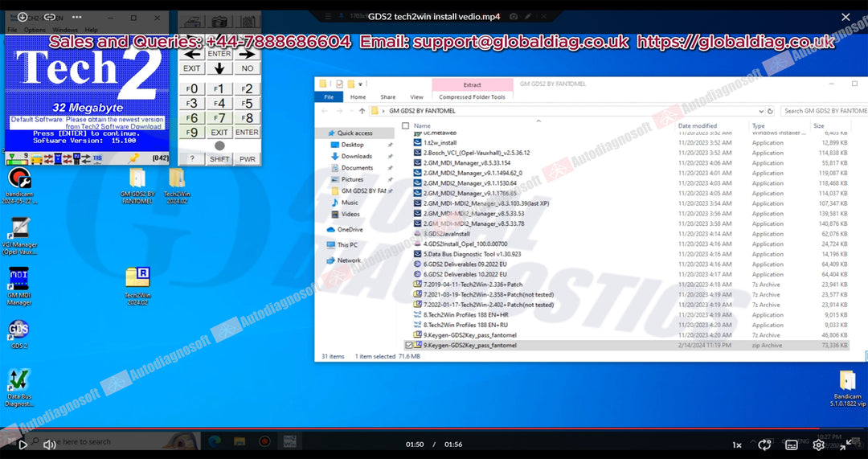This screenshot has width=868, height=459.
Task: Select the GM MDI Manager desktop icon
Action: tap(19, 287)
